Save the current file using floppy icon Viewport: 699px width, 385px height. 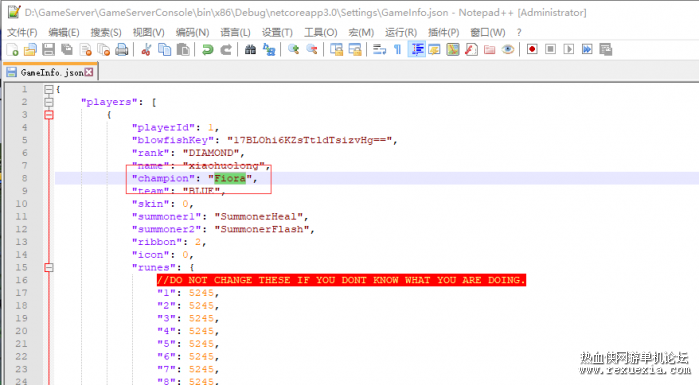(x=49, y=49)
